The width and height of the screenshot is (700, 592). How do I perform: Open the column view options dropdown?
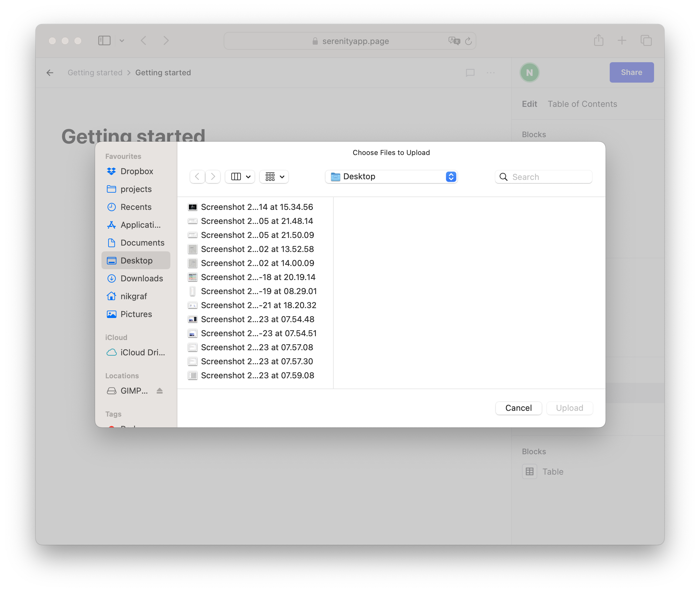(x=240, y=176)
